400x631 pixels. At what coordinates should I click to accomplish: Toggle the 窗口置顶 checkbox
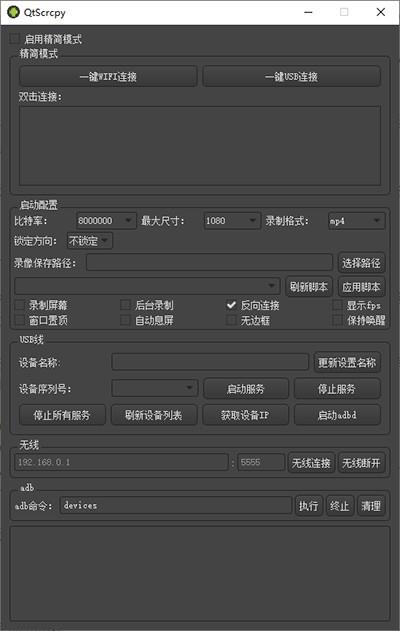[20, 320]
